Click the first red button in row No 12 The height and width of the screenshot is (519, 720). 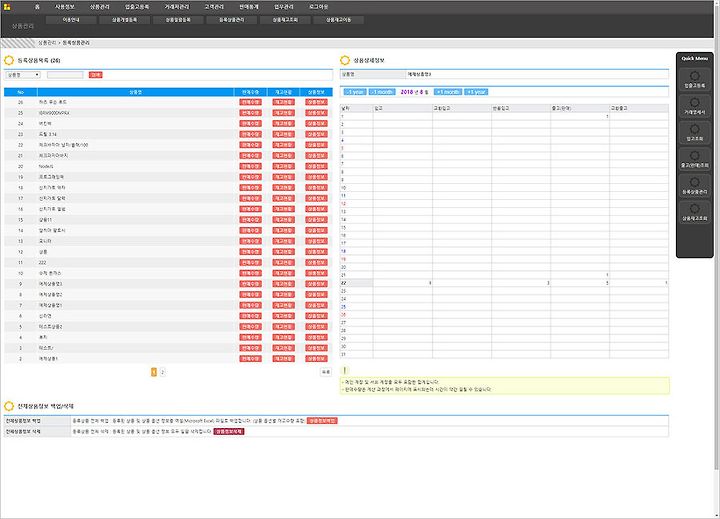tap(250, 252)
